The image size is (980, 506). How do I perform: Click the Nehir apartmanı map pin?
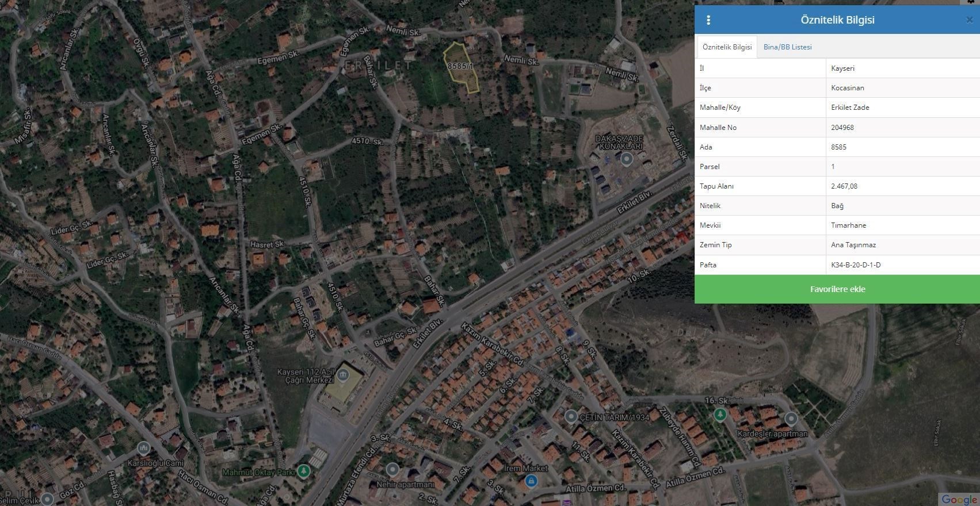pyautogui.click(x=392, y=470)
